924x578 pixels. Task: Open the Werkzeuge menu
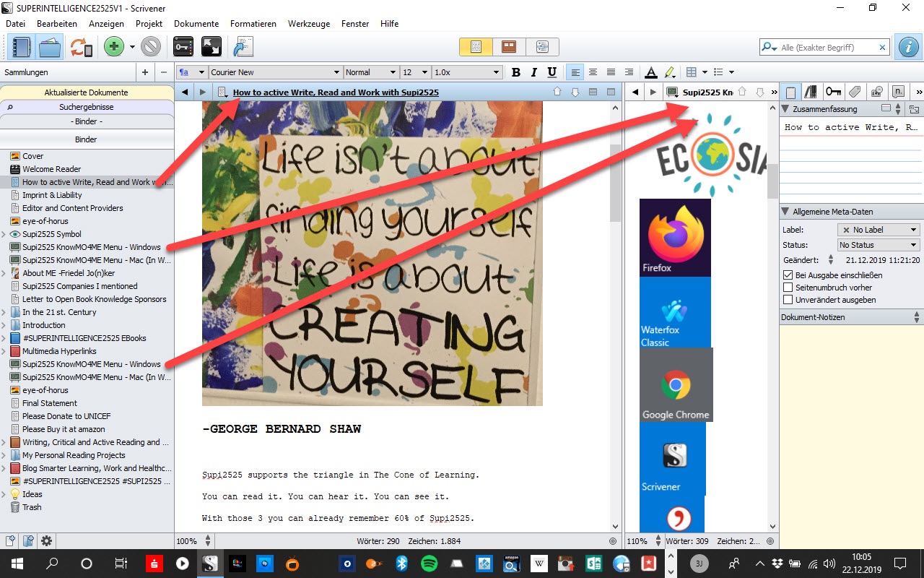[308, 24]
